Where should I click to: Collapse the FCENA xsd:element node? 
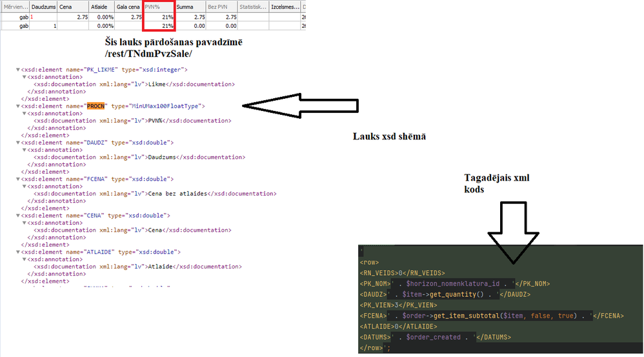[18, 179]
